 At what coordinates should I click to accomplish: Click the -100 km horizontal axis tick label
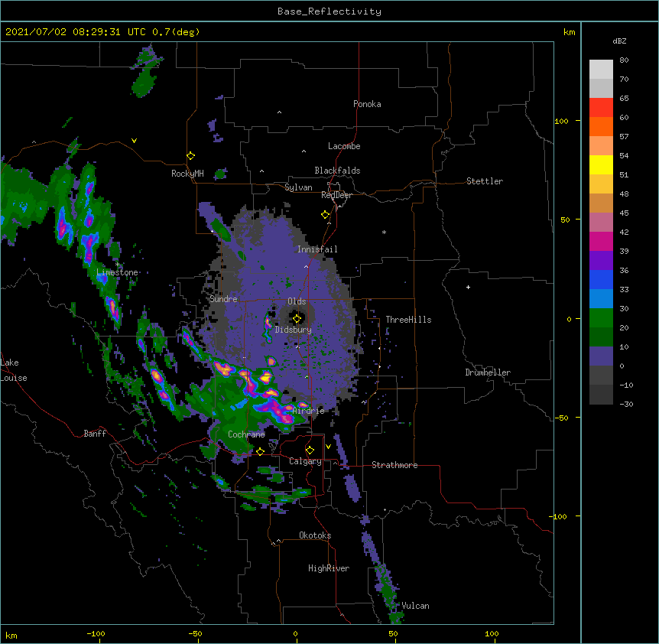click(x=96, y=633)
